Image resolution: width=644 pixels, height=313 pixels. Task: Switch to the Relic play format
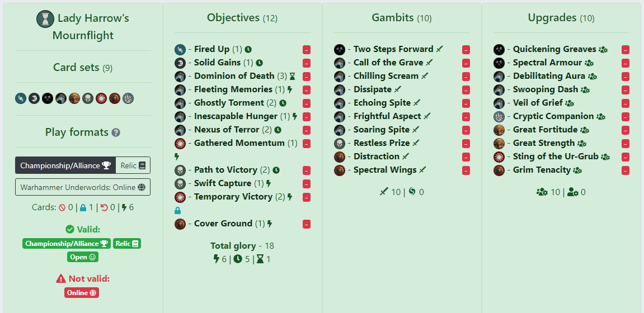133,165
